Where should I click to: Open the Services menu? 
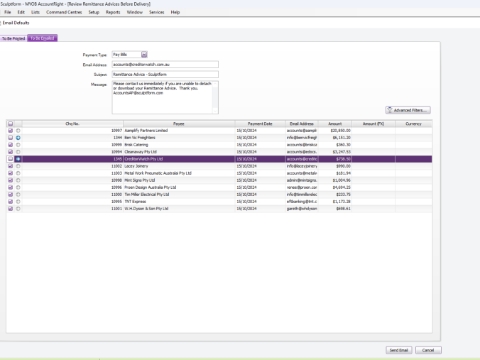pos(157,12)
